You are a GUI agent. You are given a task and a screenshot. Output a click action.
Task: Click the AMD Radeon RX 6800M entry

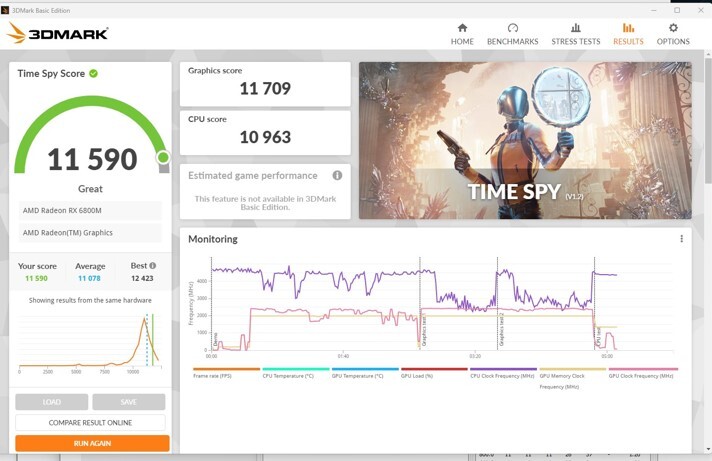[x=90, y=210]
